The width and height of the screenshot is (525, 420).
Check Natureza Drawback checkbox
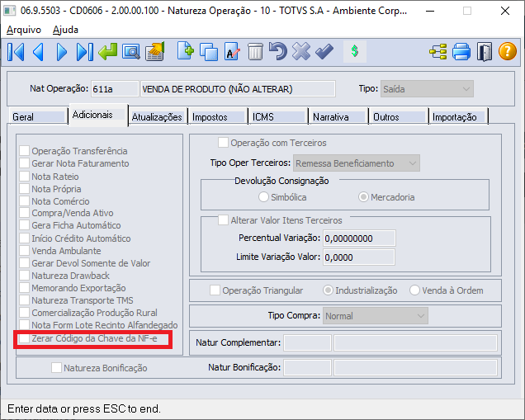[24, 276]
